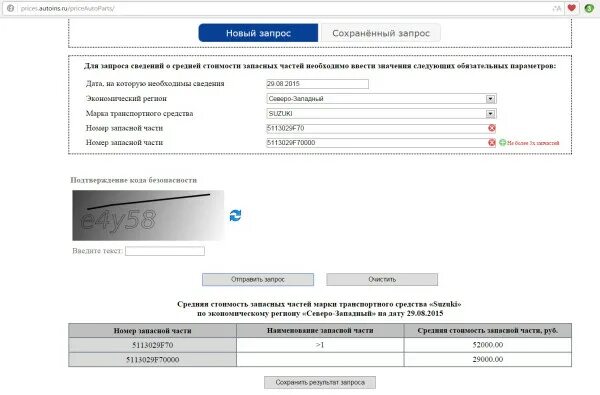Click the translate icon in address bar
Viewport: 600px width, 395px height.
coord(557,8)
